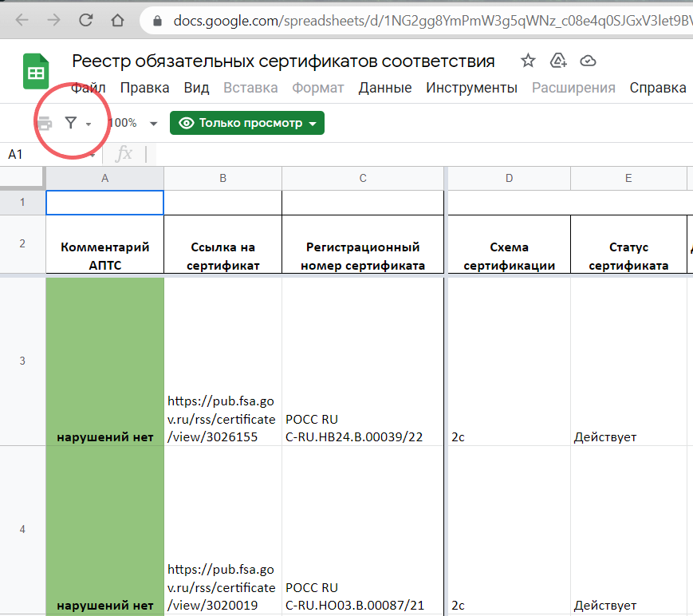
Task: Open the certificate link ending 3020019
Action: (x=221, y=587)
